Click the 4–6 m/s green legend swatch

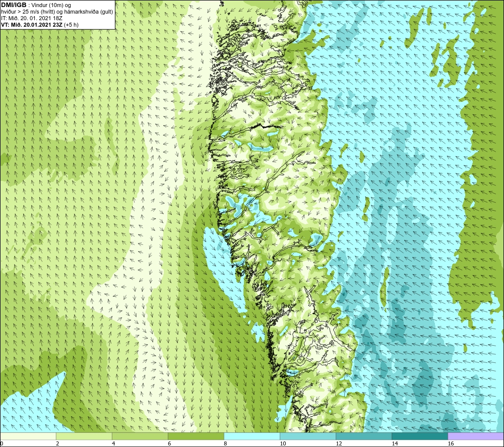click(x=140, y=436)
